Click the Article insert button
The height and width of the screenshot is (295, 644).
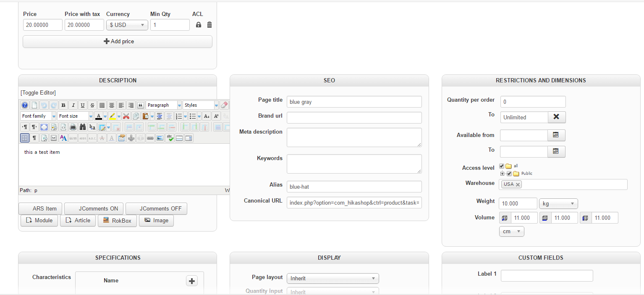pos(78,220)
